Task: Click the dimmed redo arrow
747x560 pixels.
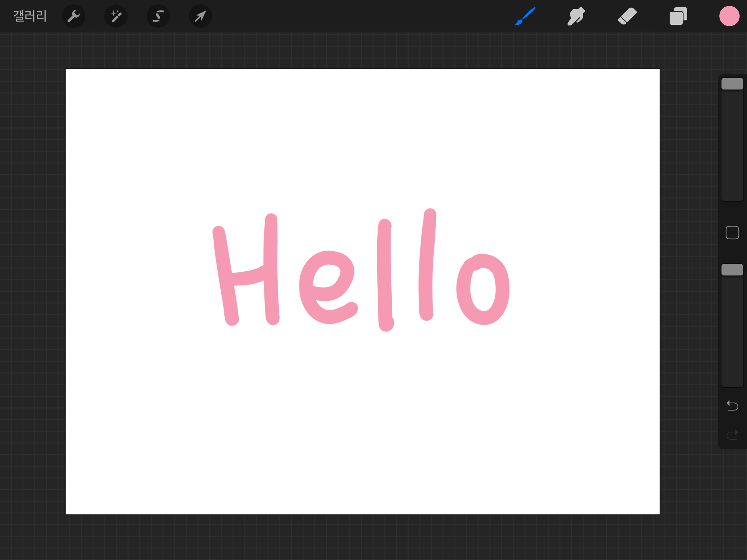Action: pyautogui.click(x=732, y=435)
